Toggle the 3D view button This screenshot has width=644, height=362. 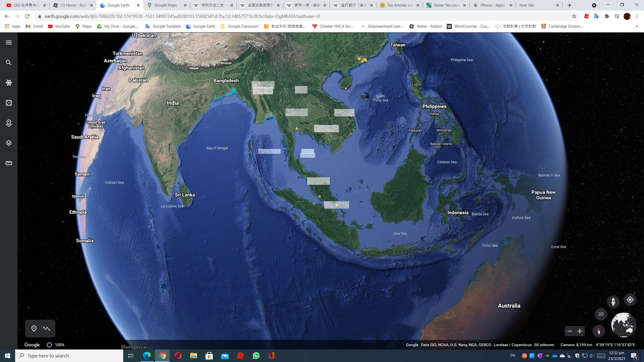coord(601,314)
